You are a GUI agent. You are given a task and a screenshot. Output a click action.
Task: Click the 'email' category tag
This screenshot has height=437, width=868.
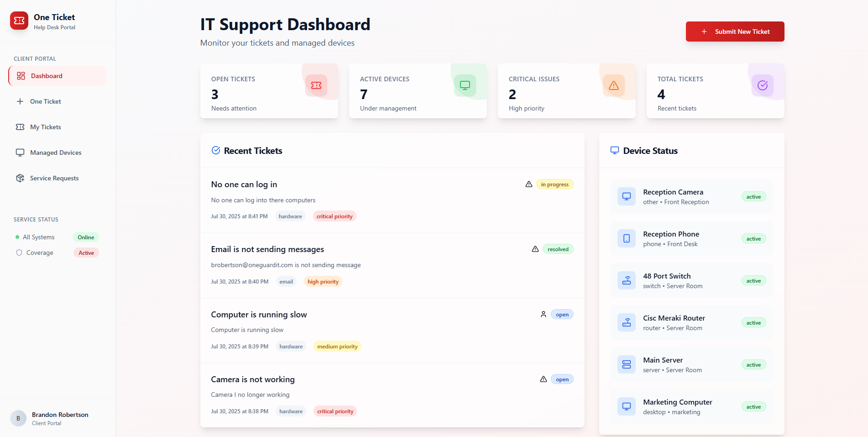286,281
